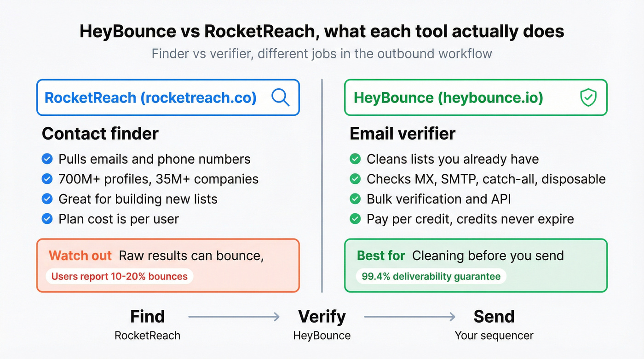This screenshot has width=644, height=359.
Task: Toggle the '99.4% deliverability guarantee' badge
Action: coord(431,276)
